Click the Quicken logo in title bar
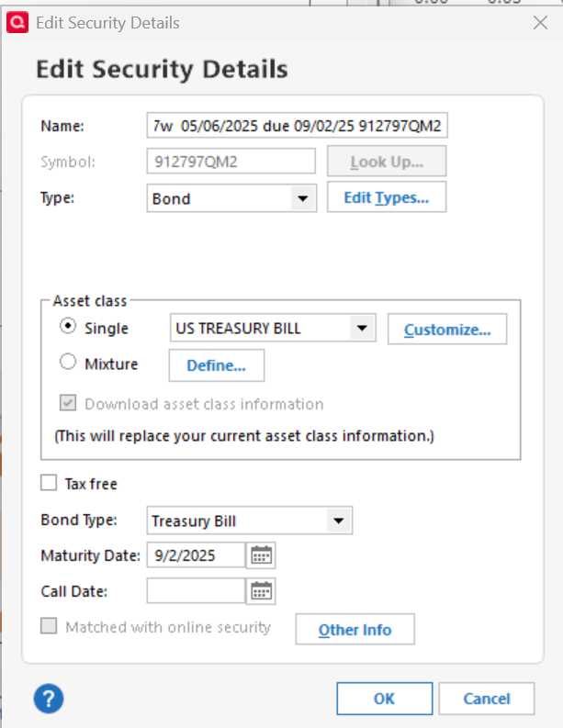 coord(17,23)
